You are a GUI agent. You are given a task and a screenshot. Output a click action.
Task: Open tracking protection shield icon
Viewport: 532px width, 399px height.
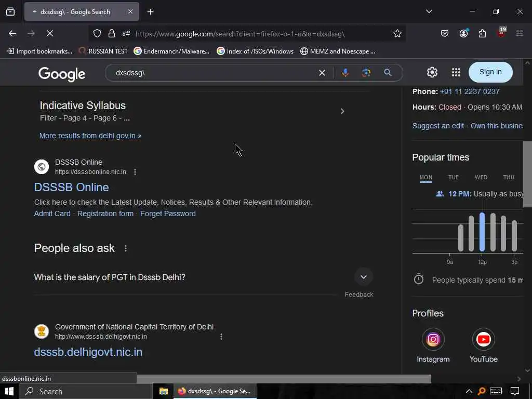97,33
